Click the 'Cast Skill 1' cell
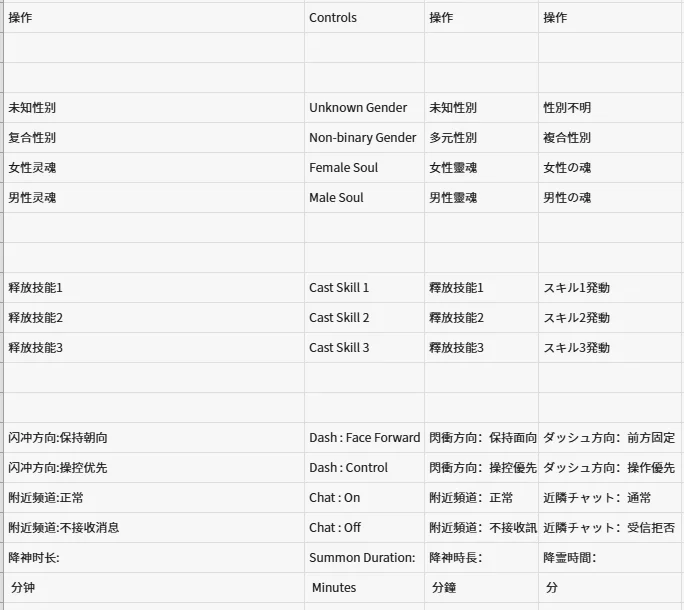Image resolution: width=684 pixels, height=610 pixels. (x=364, y=288)
